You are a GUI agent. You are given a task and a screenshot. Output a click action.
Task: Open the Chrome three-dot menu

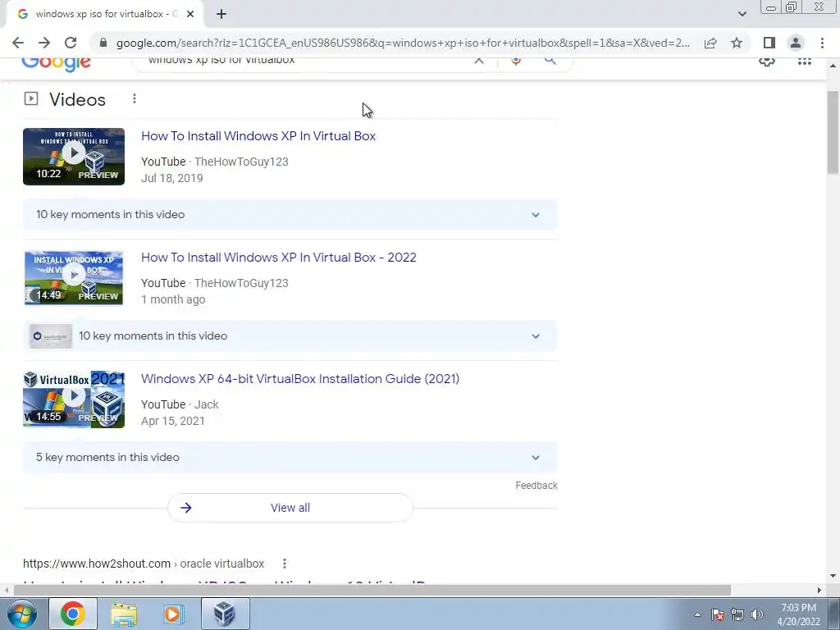point(822,43)
